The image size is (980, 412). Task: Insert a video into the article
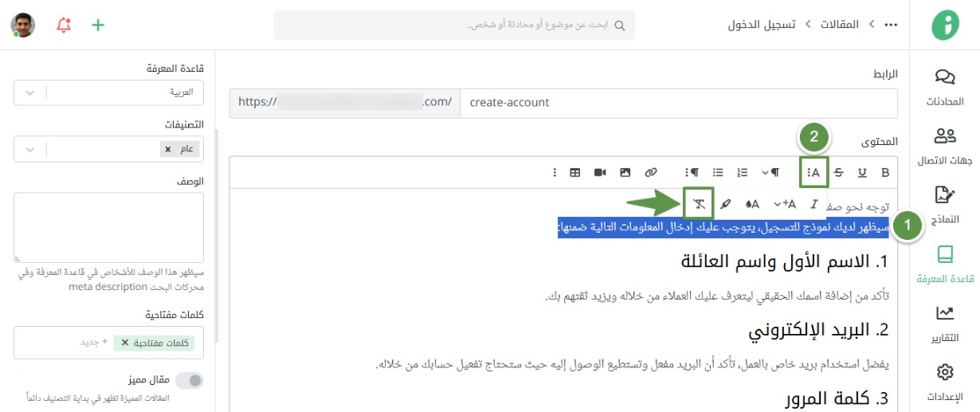600,172
